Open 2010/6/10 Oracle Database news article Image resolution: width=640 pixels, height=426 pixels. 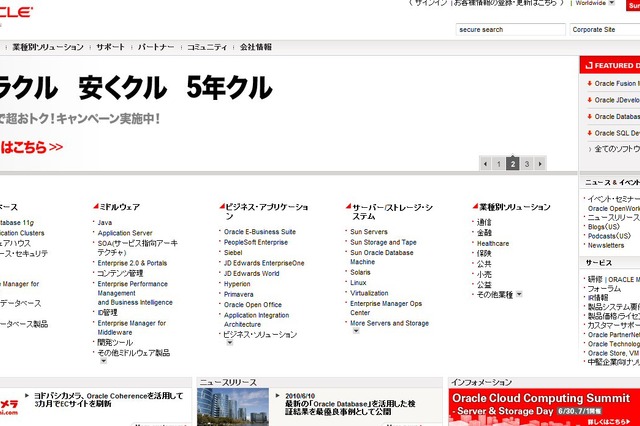pyautogui.click(x=350, y=404)
